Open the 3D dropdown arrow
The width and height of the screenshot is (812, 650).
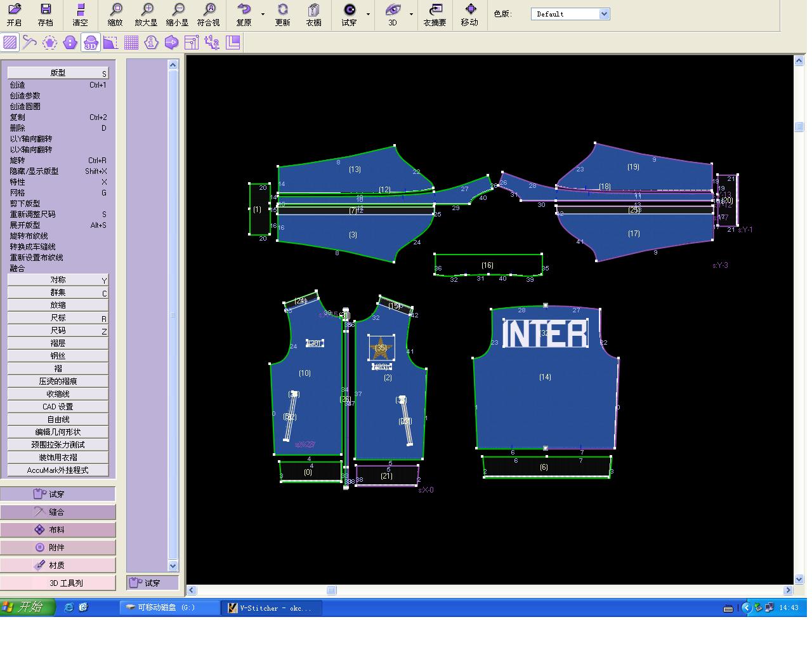click(411, 14)
